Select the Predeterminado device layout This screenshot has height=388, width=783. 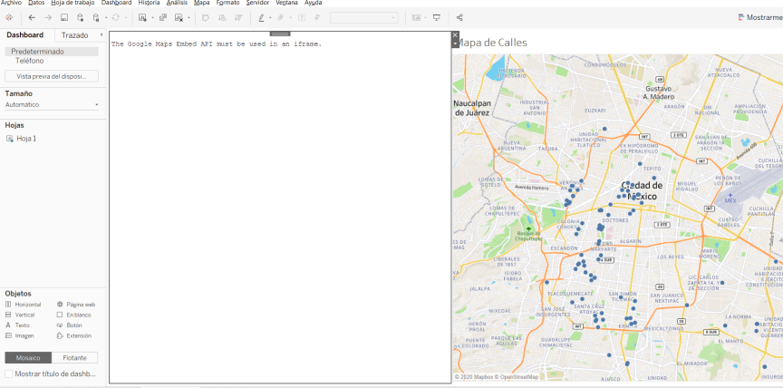click(51, 51)
